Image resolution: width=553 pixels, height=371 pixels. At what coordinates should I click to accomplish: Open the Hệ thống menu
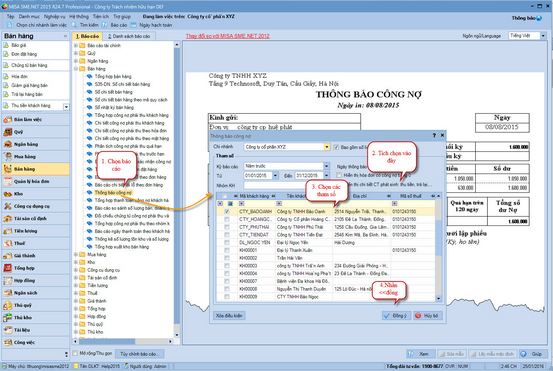[79, 17]
